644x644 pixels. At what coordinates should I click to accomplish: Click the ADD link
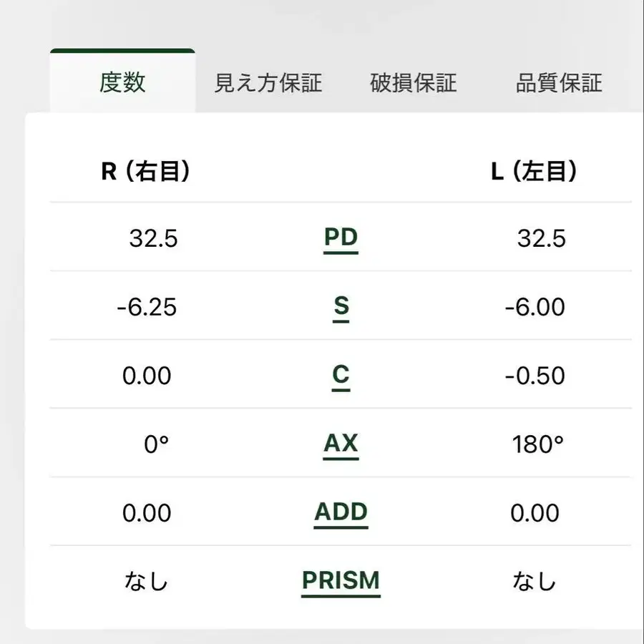(x=341, y=512)
